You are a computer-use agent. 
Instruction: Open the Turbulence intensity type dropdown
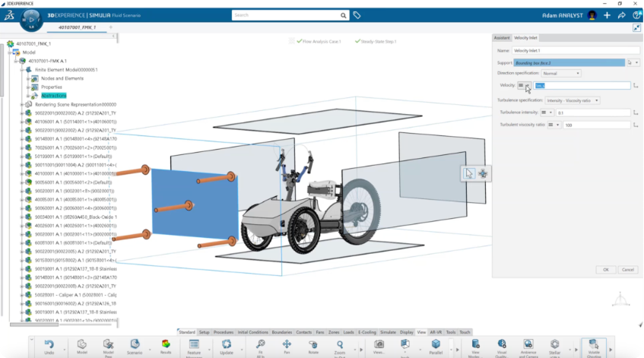pos(547,112)
